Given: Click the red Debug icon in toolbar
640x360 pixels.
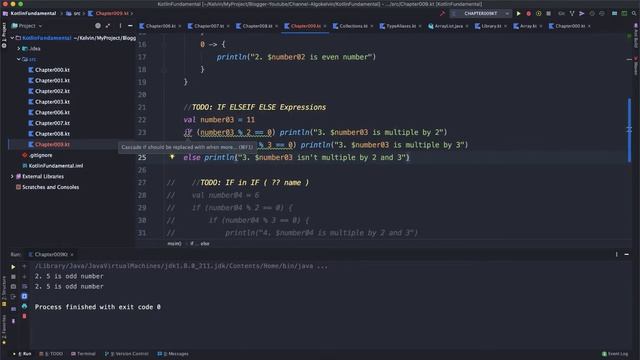Looking at the screenshot, I should [x=529, y=13].
